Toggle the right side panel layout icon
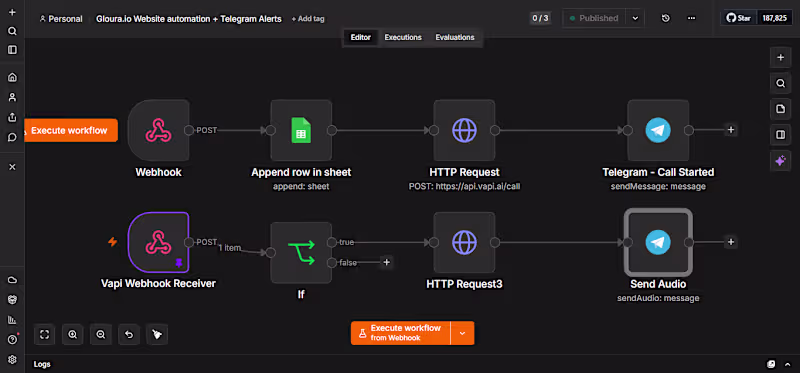The image size is (800, 373). pyautogui.click(x=780, y=135)
